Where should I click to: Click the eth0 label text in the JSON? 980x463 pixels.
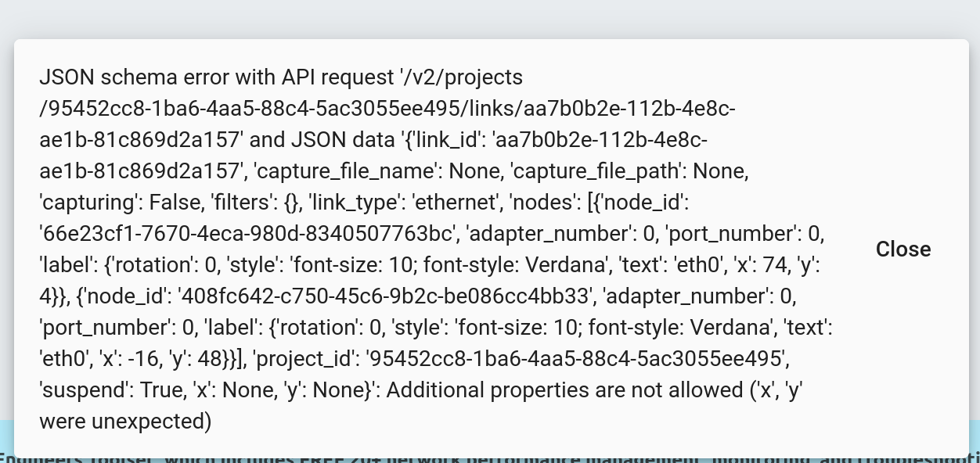coord(697,264)
